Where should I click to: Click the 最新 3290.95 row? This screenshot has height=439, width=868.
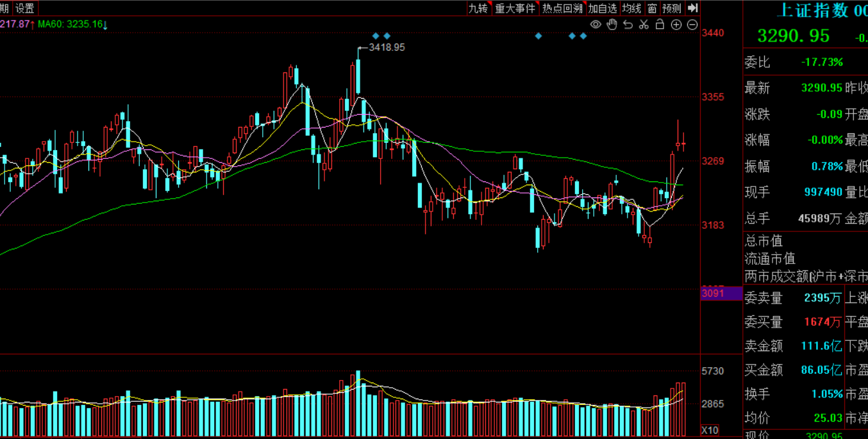[794, 88]
